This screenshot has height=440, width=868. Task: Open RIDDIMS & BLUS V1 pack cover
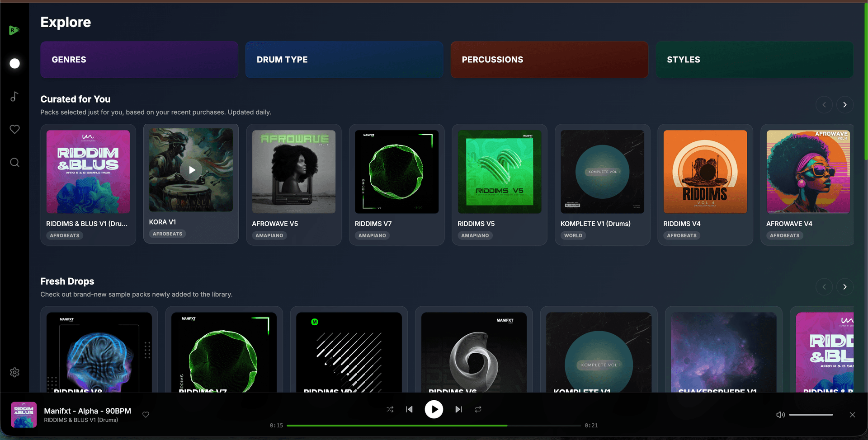click(88, 172)
